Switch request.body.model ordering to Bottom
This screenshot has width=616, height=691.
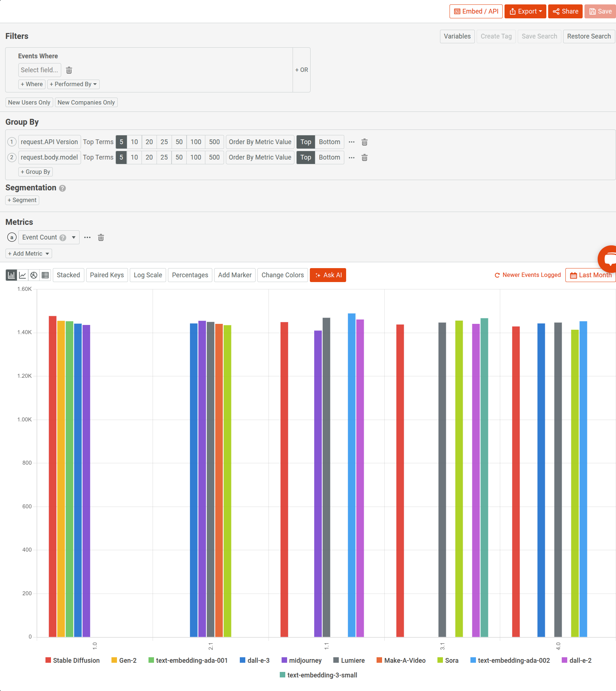[x=329, y=157]
